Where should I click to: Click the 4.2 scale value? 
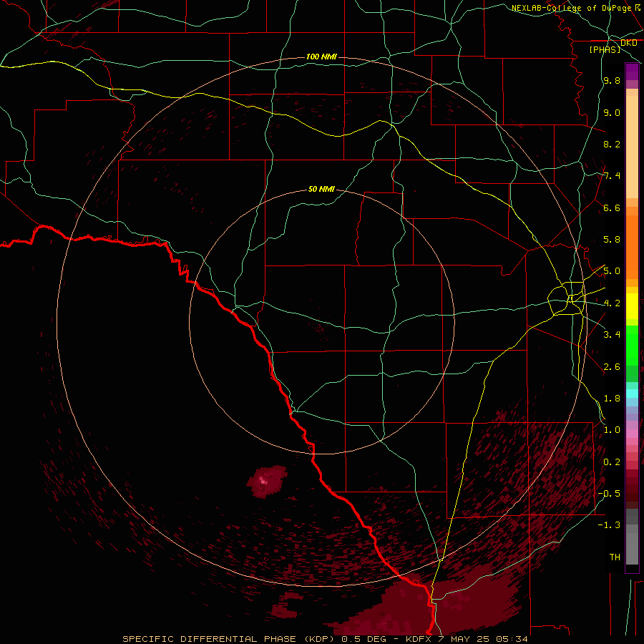[612, 303]
